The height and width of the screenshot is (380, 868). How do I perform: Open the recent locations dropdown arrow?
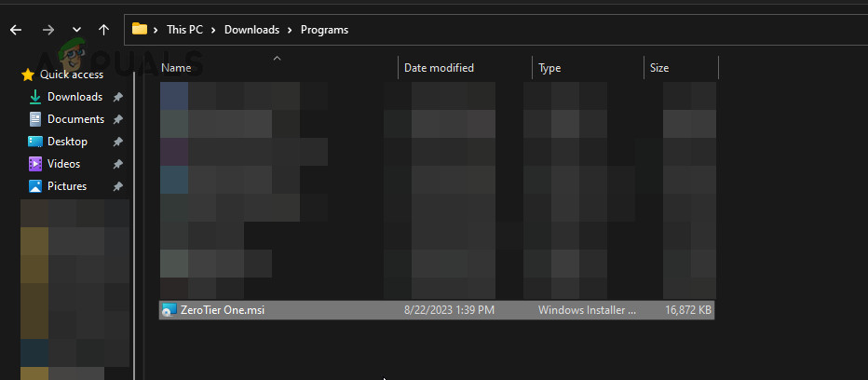point(77,30)
